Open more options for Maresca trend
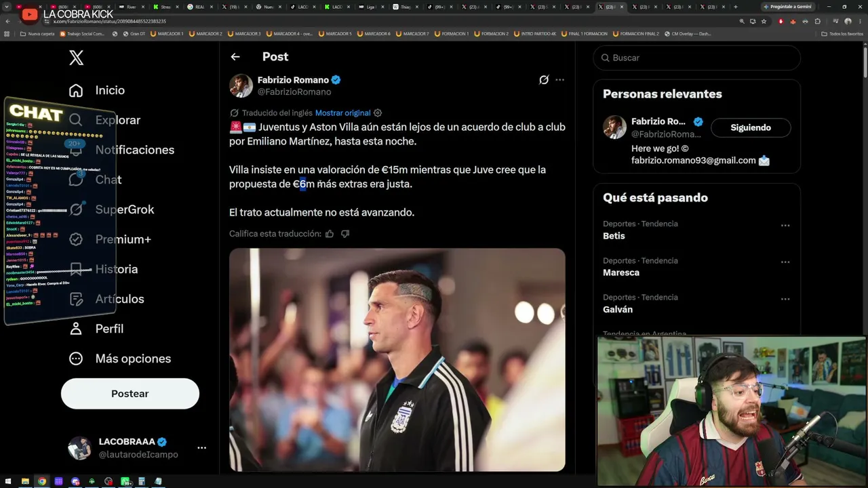Viewport: 868px width, 488px height. [785, 262]
